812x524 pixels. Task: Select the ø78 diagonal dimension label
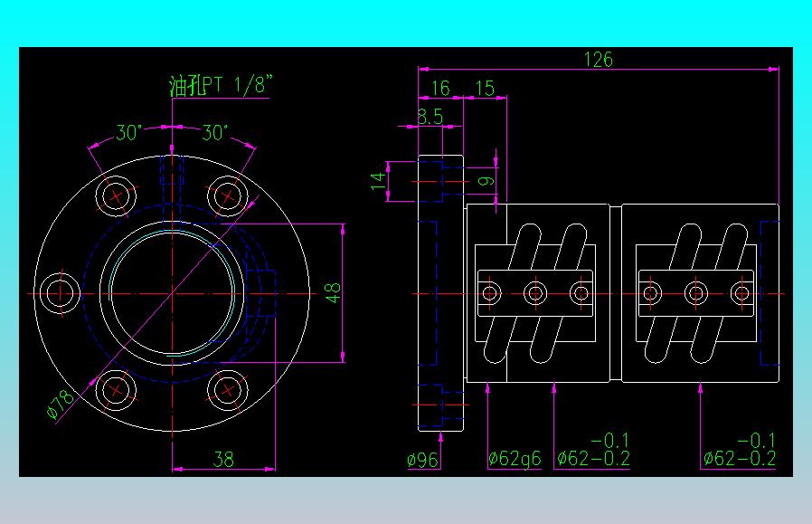[60, 405]
